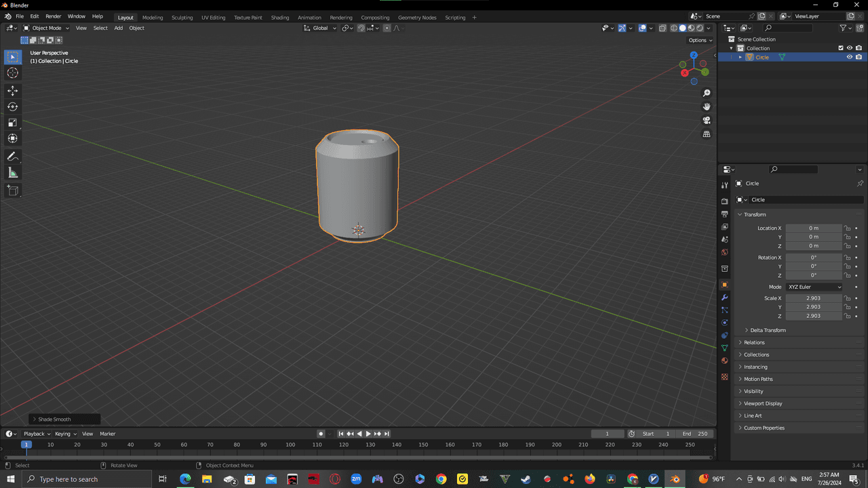The width and height of the screenshot is (868, 488).
Task: Open the Object Mode dropdown
Action: pyautogui.click(x=46, y=28)
